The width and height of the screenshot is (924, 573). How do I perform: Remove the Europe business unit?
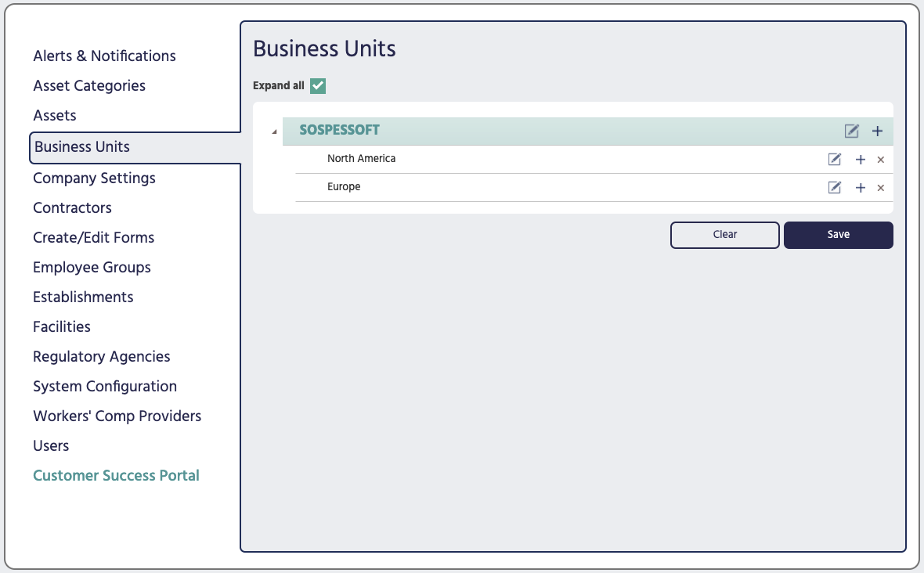tap(879, 187)
